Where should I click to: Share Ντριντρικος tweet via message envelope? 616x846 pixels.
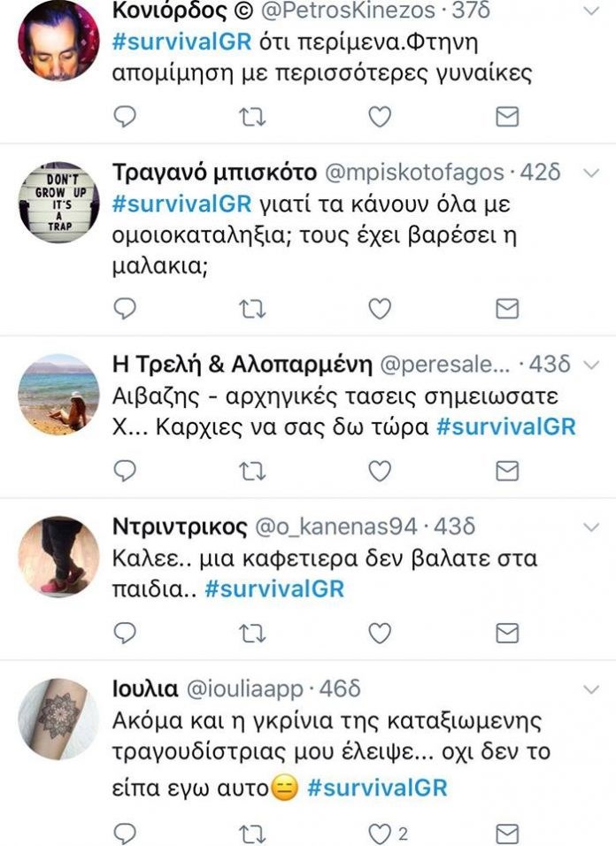[507, 633]
